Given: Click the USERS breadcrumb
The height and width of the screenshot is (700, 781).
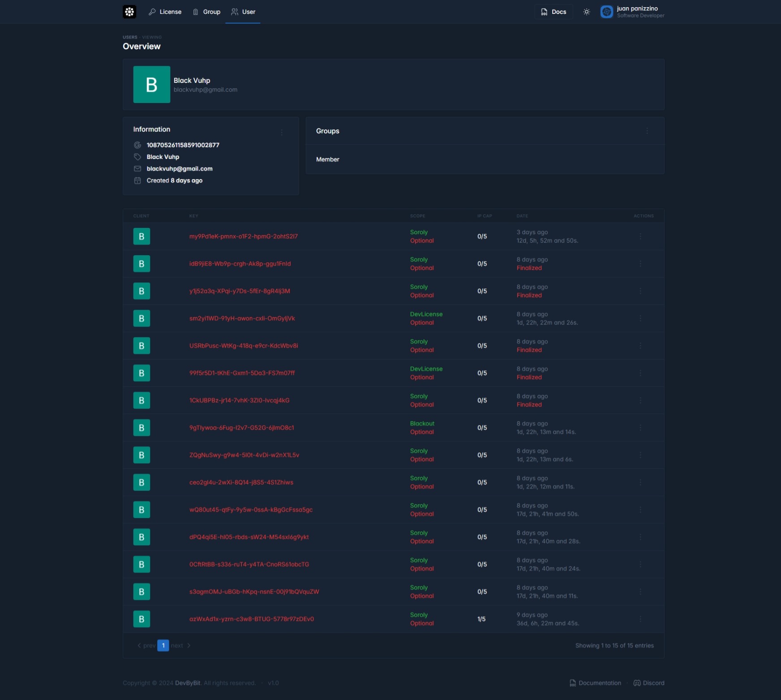Looking at the screenshot, I should 130,37.
